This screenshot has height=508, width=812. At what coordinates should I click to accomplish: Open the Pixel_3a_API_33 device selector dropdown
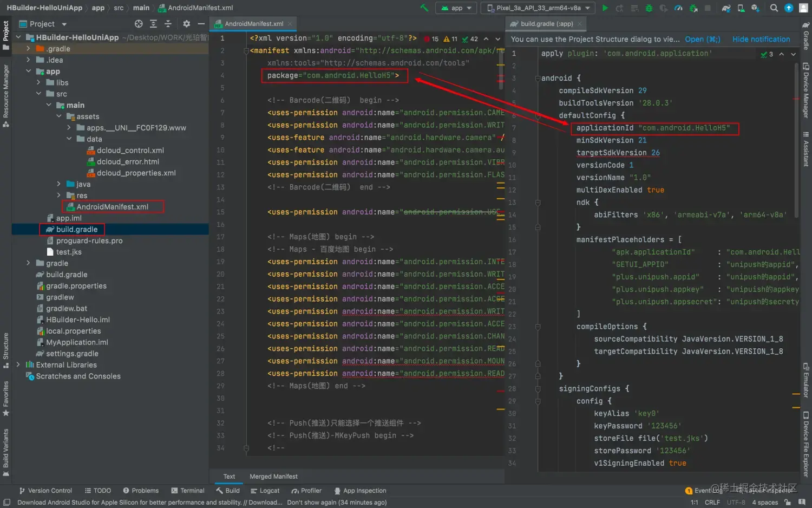(538, 8)
